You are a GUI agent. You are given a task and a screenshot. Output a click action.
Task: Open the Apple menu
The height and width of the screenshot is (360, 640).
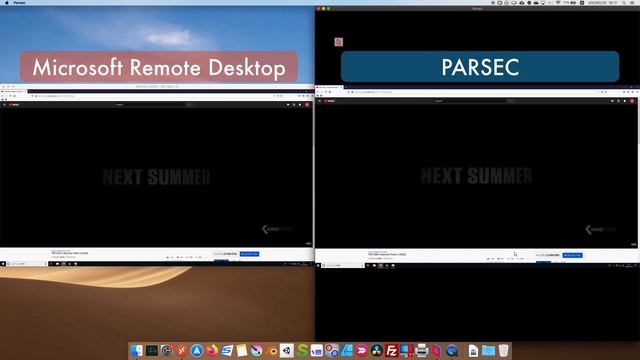(x=6, y=2)
